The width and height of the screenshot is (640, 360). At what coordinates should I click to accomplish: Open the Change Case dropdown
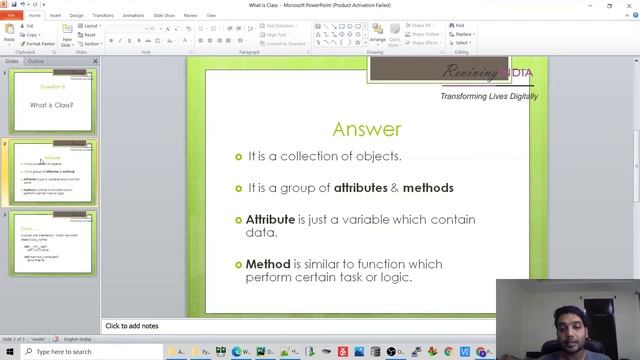(x=170, y=41)
